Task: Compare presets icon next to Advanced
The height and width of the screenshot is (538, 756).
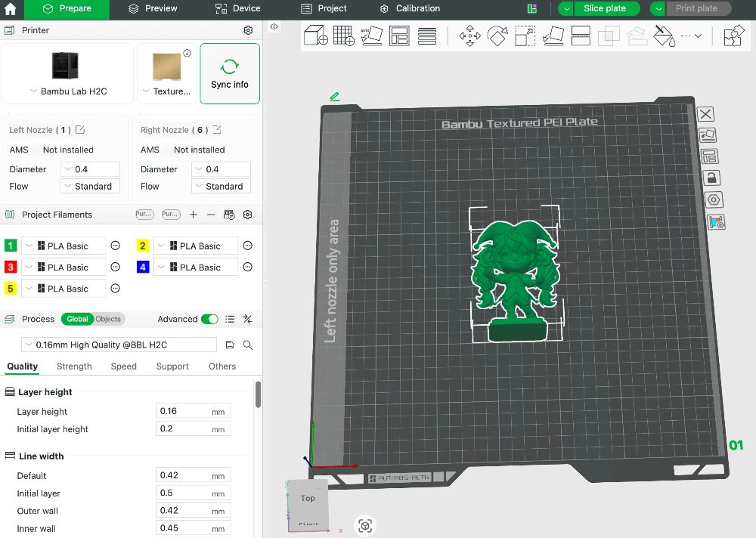Action: 247,319
